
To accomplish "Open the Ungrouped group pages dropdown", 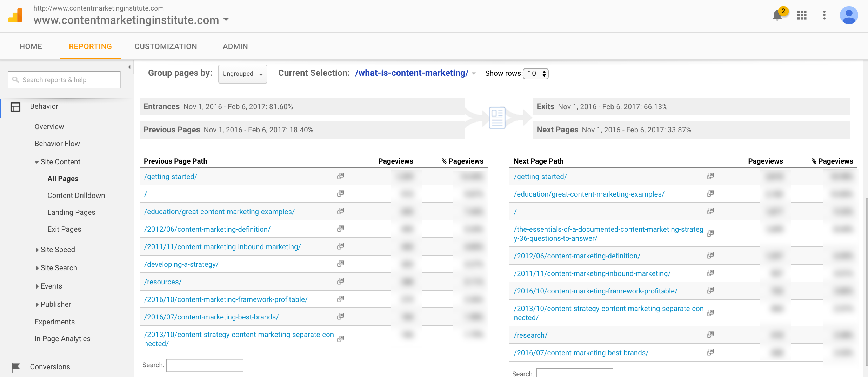I will [x=242, y=74].
